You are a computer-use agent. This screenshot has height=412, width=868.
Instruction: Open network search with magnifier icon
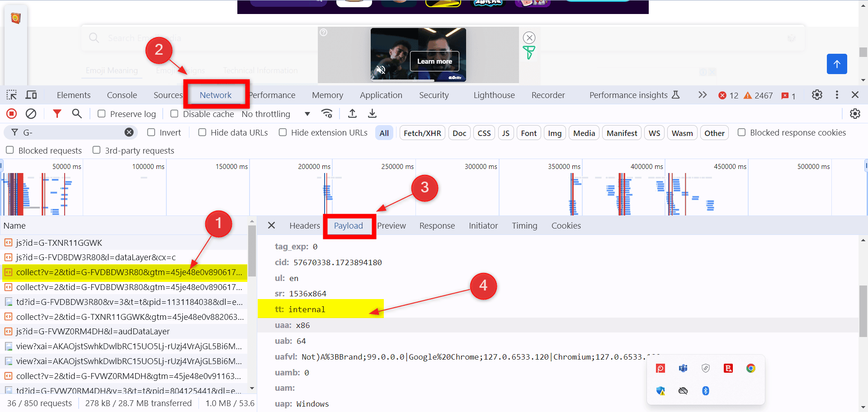click(x=77, y=114)
